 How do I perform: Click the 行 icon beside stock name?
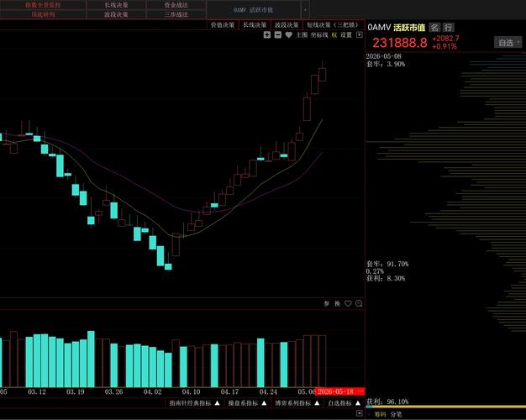tap(448, 28)
